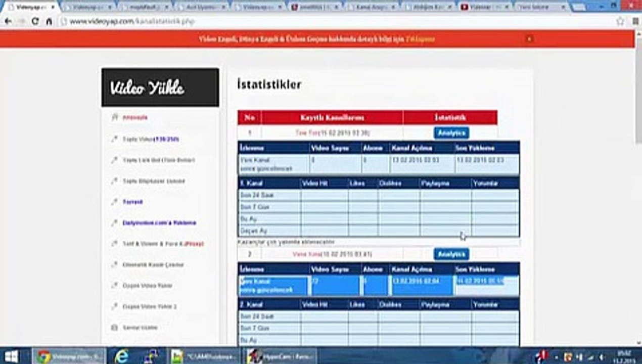Open the Chrome menu icon

coord(635,22)
